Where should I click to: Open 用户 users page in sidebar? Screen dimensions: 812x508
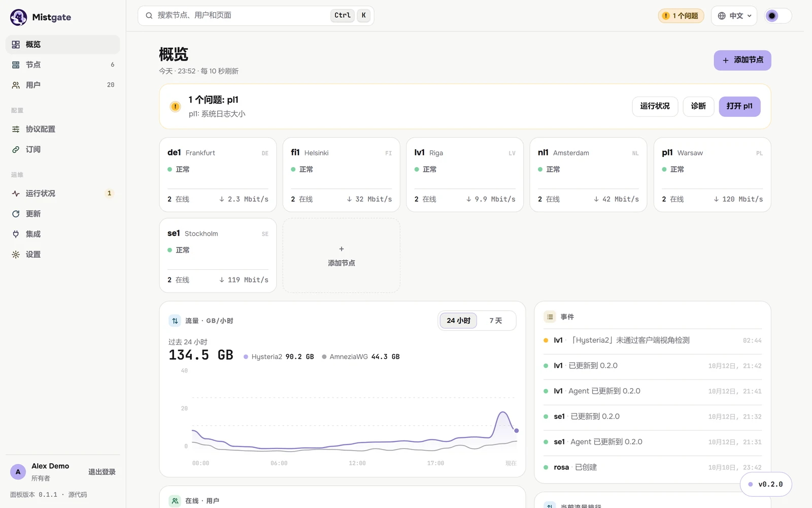[62, 85]
